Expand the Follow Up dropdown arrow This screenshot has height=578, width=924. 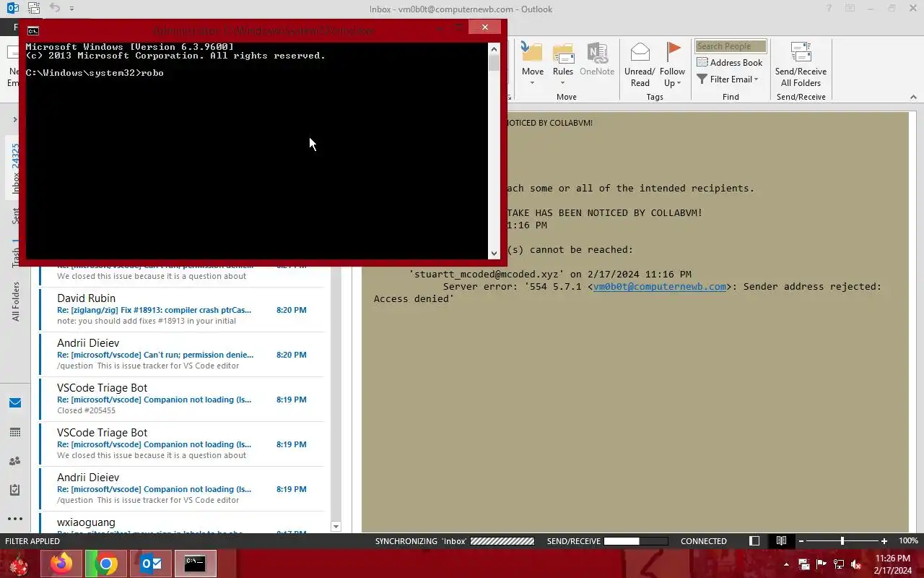679,83
